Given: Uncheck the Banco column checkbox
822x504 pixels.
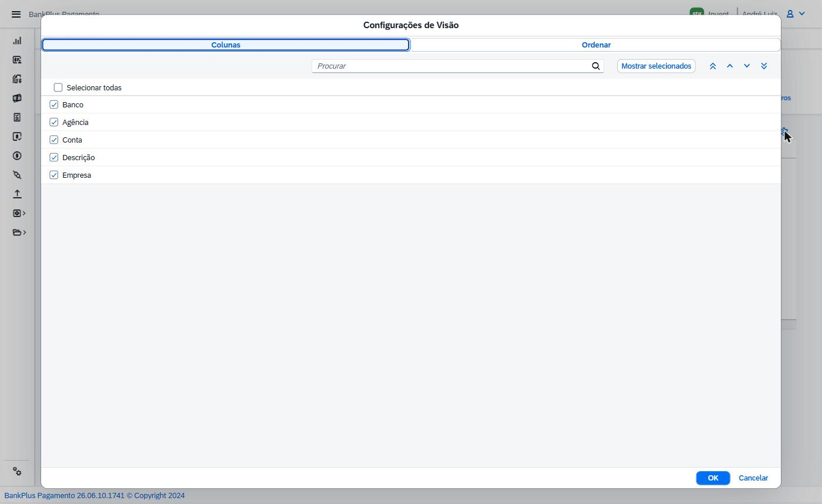Looking at the screenshot, I should (x=54, y=104).
